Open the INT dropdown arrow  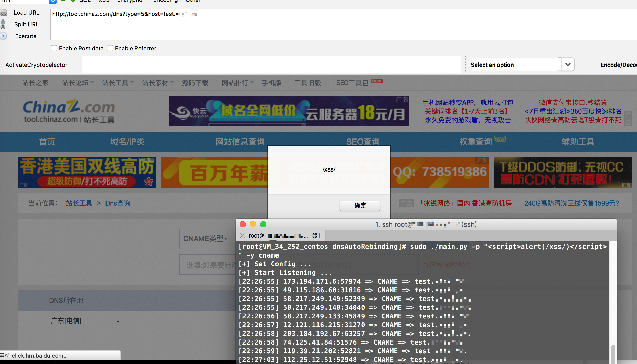tap(53, 1)
